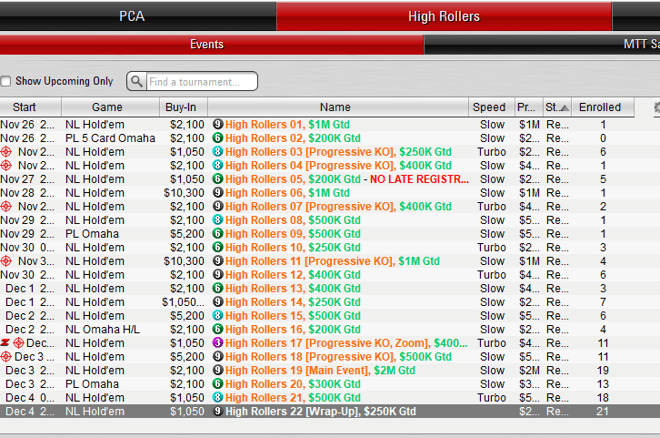The height and width of the screenshot is (438, 660).
Task: Select High Rollers 02, $200K Gtd tournament
Action: point(293,138)
